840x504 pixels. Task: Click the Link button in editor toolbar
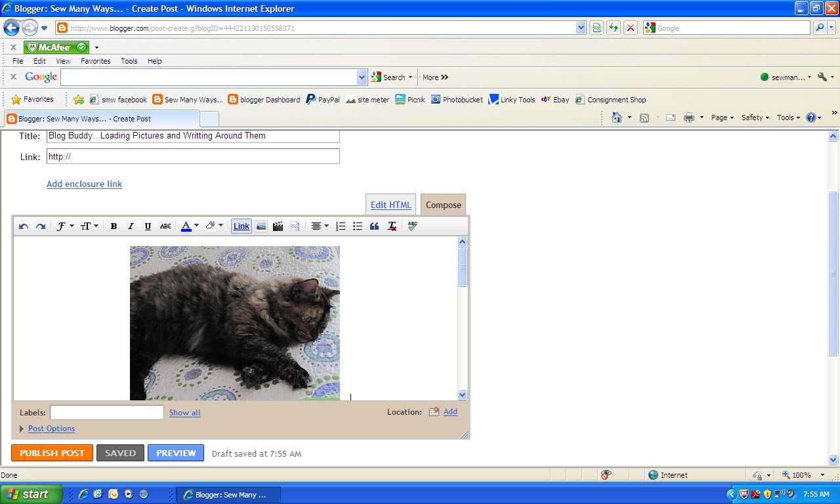241,226
